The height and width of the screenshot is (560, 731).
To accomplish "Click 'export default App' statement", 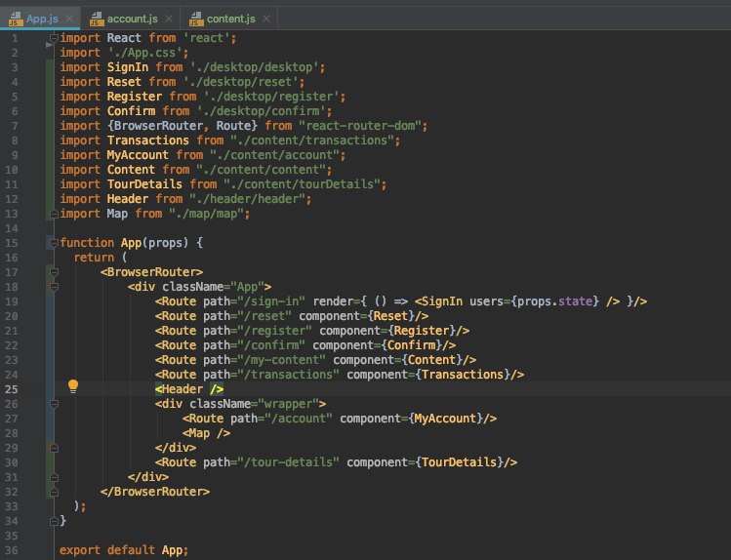I will tap(124, 550).
